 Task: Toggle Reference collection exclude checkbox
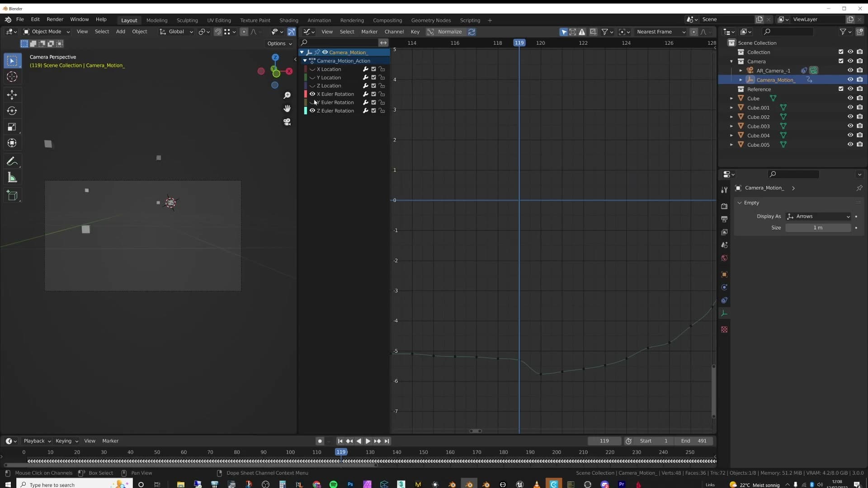pyautogui.click(x=841, y=89)
